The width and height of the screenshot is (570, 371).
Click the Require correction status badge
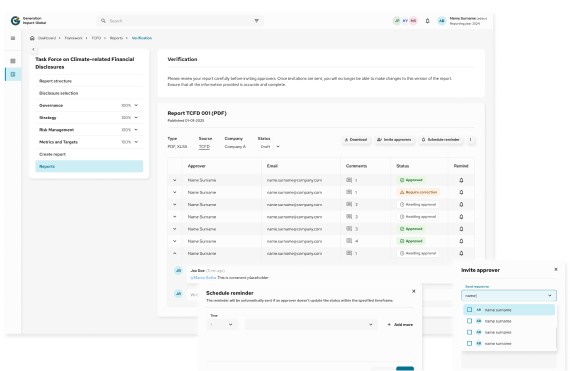point(418,192)
